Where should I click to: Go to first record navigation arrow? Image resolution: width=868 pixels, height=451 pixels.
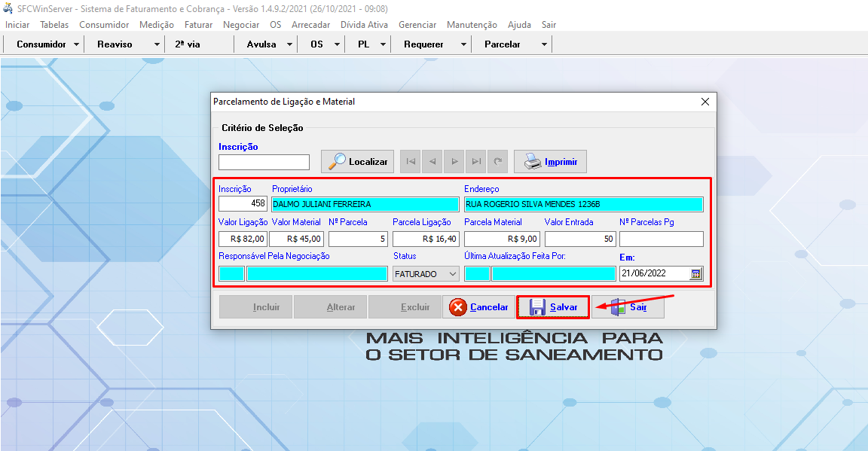[x=411, y=162]
